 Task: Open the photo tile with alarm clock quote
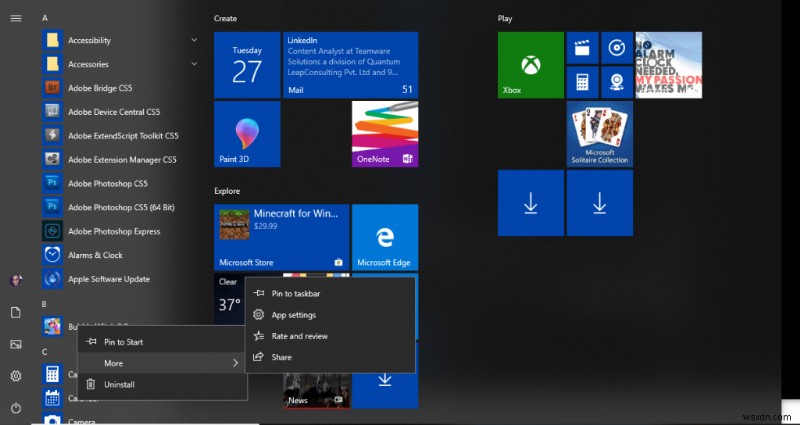(x=668, y=65)
